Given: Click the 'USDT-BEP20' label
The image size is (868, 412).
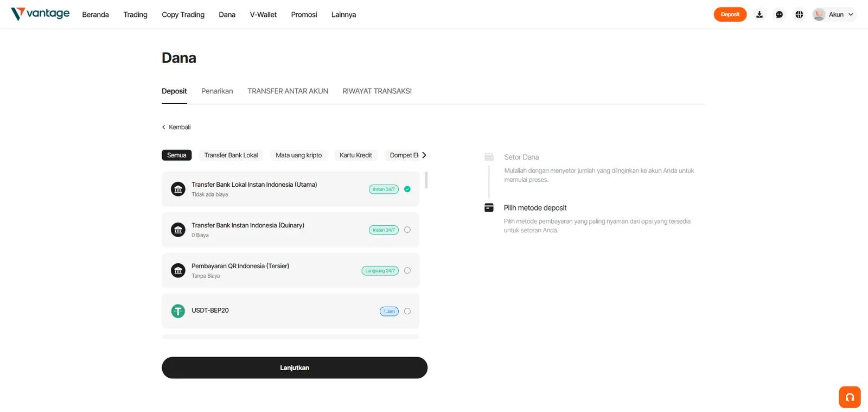Looking at the screenshot, I should tap(210, 310).
